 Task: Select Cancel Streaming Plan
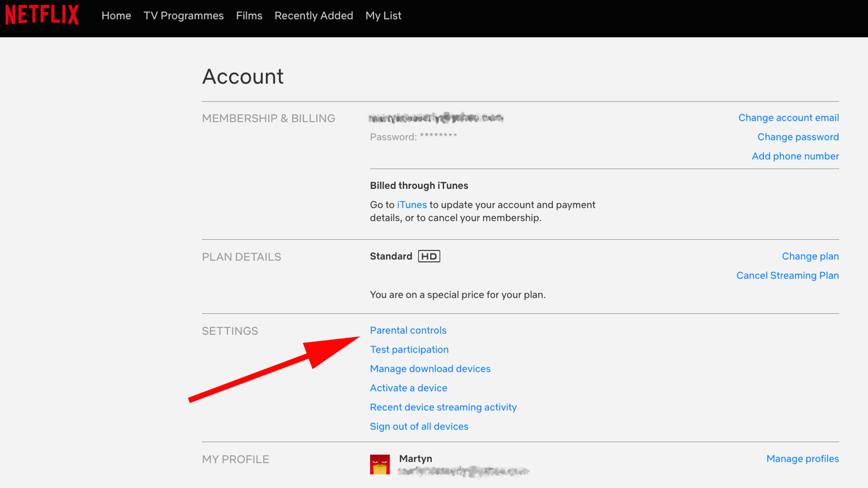click(787, 275)
